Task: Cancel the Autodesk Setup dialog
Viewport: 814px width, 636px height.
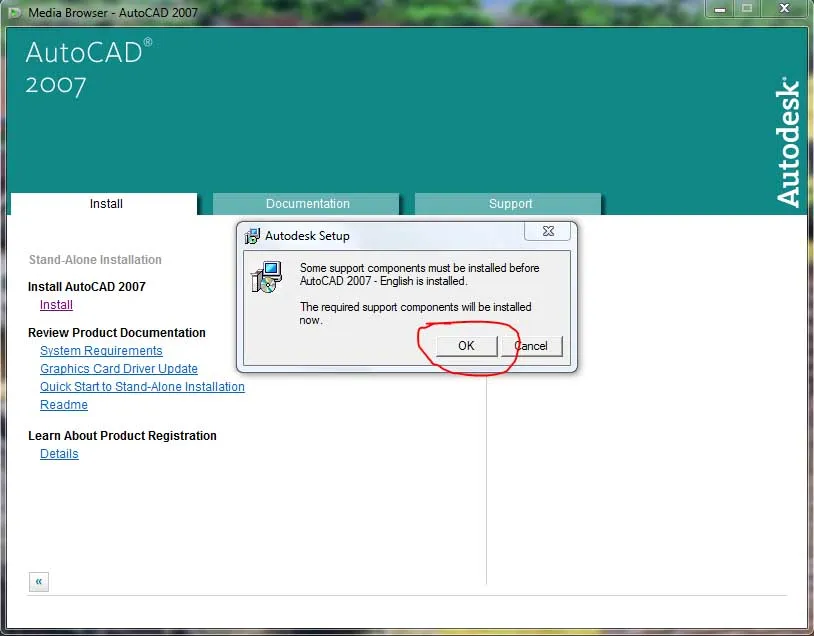Action: coord(531,346)
